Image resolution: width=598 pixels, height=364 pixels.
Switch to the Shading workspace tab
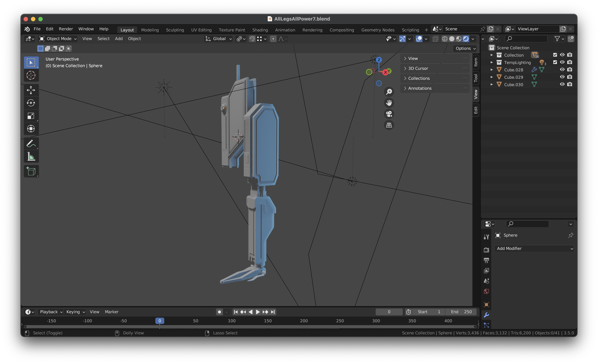tap(260, 30)
